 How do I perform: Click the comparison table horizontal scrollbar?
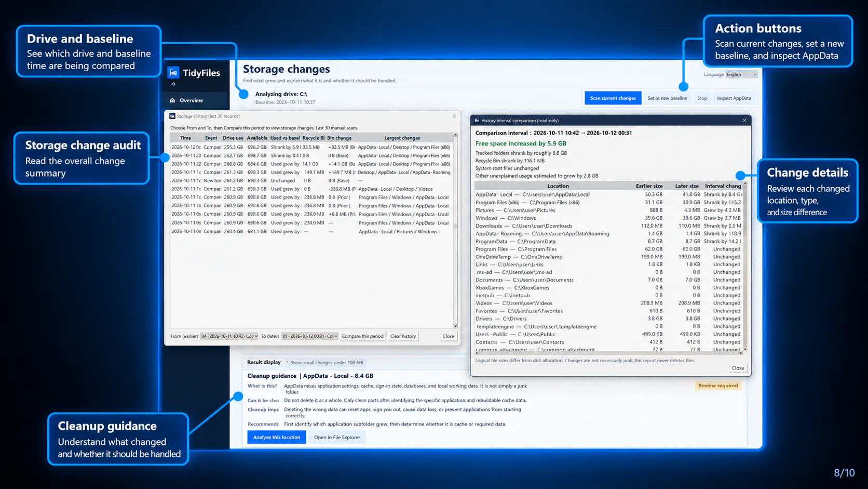click(x=608, y=353)
